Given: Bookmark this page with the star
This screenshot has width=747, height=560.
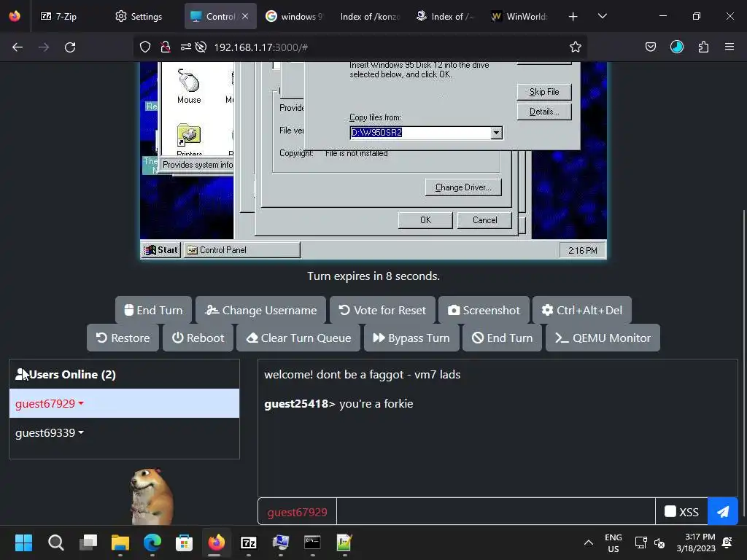Looking at the screenshot, I should pyautogui.click(x=576, y=47).
